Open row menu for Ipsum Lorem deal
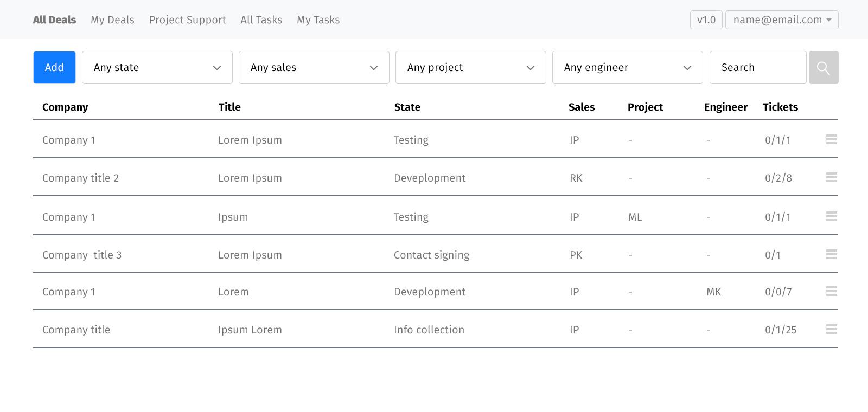Viewport: 868px width, 412px height. [x=831, y=330]
